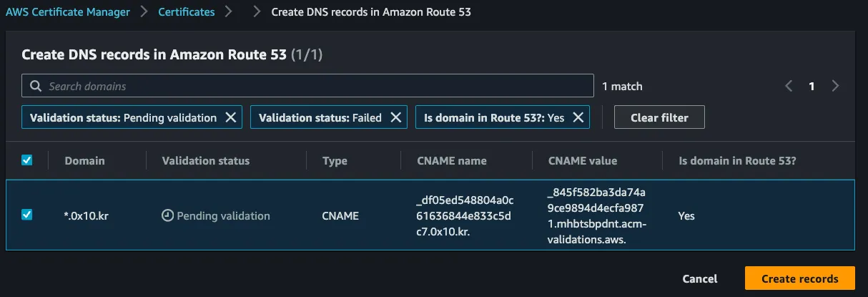Go to the previous results page
The height and width of the screenshot is (297, 868).
point(789,86)
